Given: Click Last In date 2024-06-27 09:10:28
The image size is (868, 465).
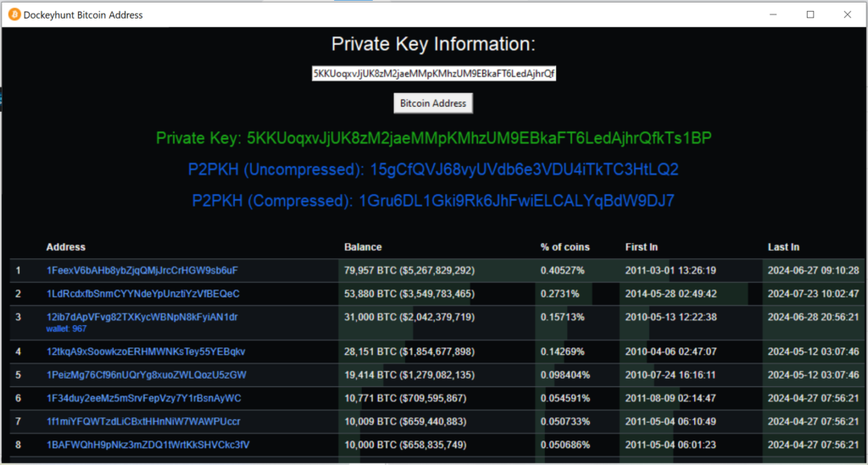Looking at the screenshot, I should tap(813, 270).
